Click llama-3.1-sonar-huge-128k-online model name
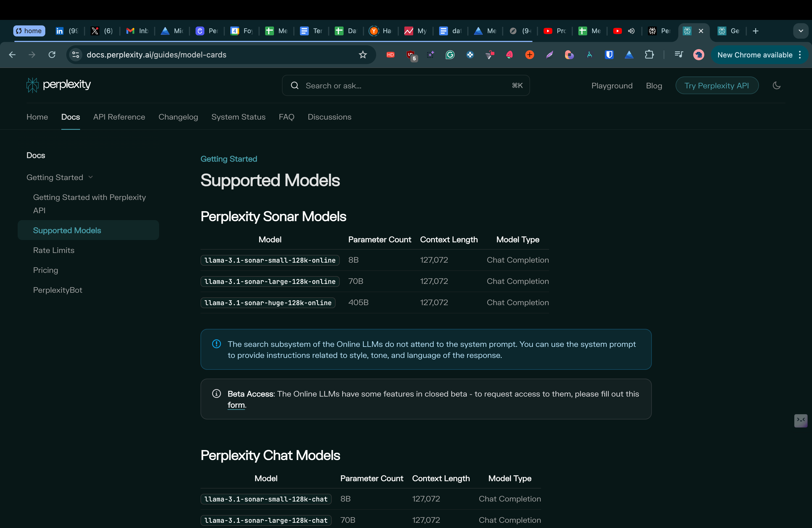This screenshot has height=528, width=812. 268,303
